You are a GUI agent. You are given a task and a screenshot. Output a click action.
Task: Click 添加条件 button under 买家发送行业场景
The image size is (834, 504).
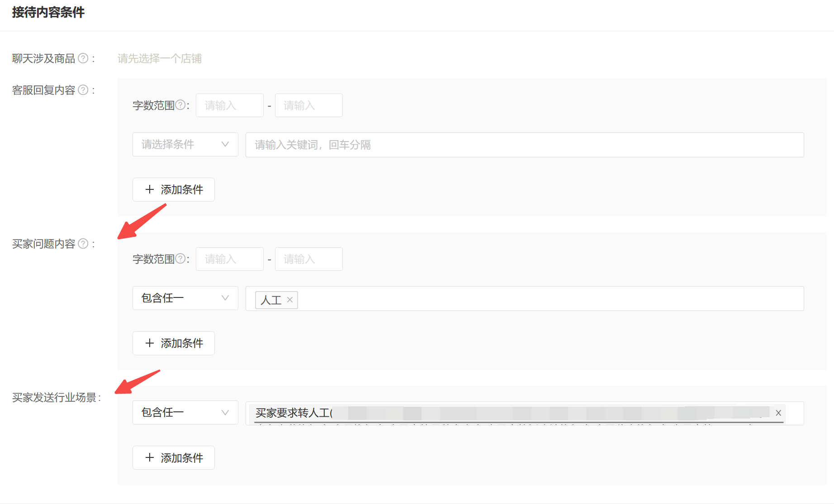(174, 458)
